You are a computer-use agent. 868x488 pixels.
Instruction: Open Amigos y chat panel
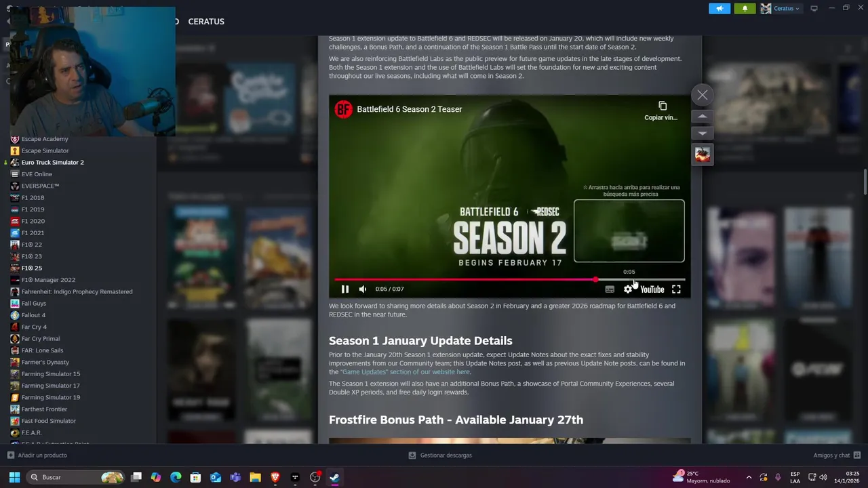point(837,455)
